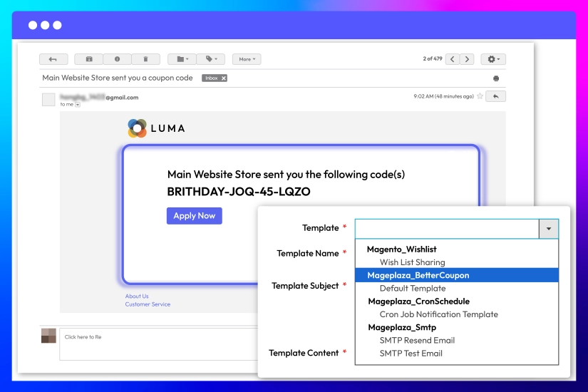Expand the 'to me' recipient details
This screenshot has height=392, width=588.
(78, 105)
